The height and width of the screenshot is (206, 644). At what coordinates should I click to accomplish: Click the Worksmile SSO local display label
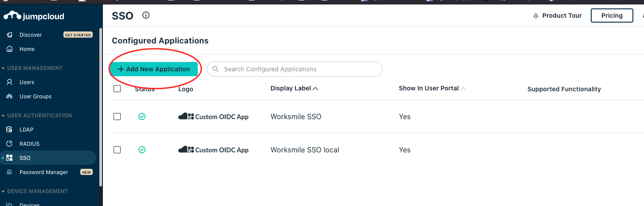pos(305,150)
